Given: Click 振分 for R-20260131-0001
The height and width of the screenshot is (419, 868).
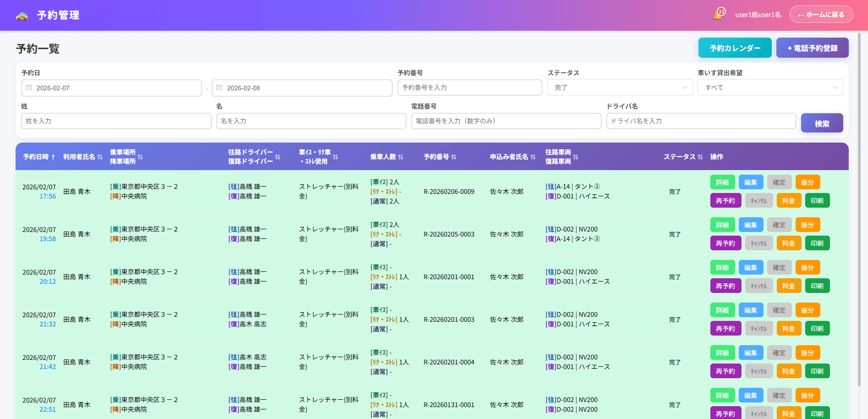Looking at the screenshot, I should tap(808, 395).
